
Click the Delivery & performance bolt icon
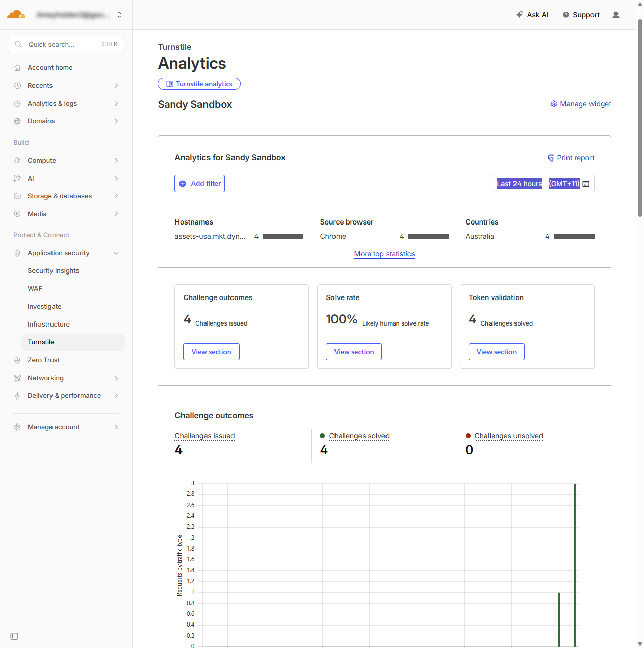17,396
